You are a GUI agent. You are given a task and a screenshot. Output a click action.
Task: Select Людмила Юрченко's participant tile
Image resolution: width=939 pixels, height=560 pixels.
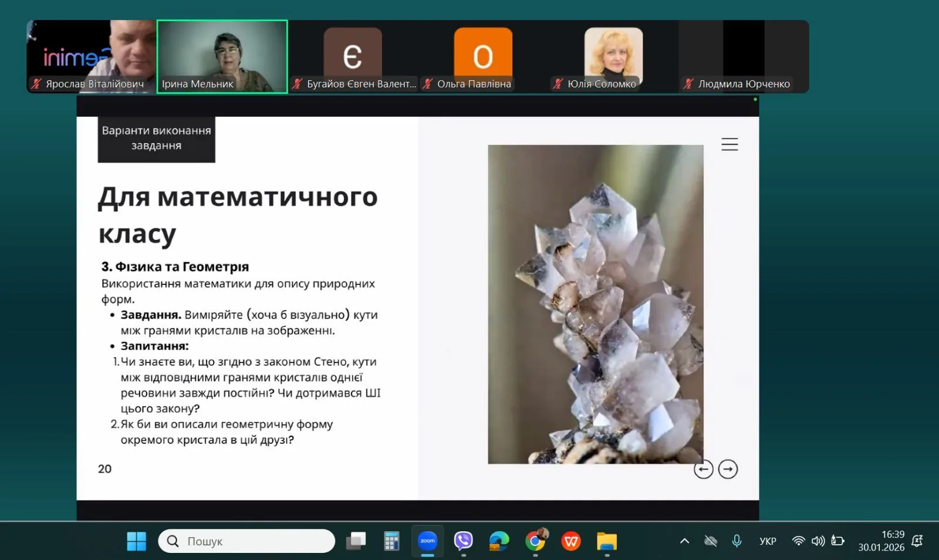tap(744, 56)
